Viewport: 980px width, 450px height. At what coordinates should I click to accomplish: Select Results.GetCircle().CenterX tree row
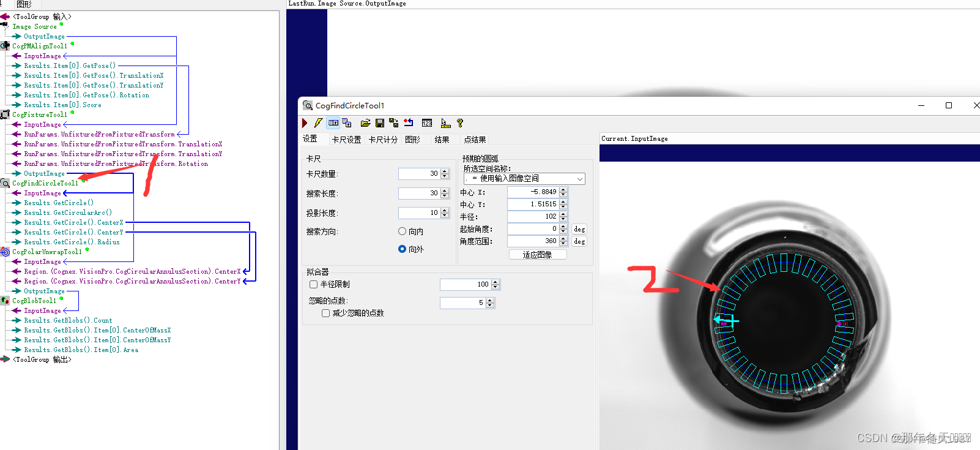click(73, 222)
